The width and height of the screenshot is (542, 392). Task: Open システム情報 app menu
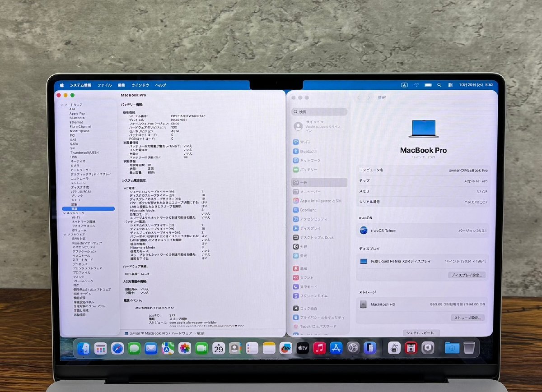click(x=80, y=85)
